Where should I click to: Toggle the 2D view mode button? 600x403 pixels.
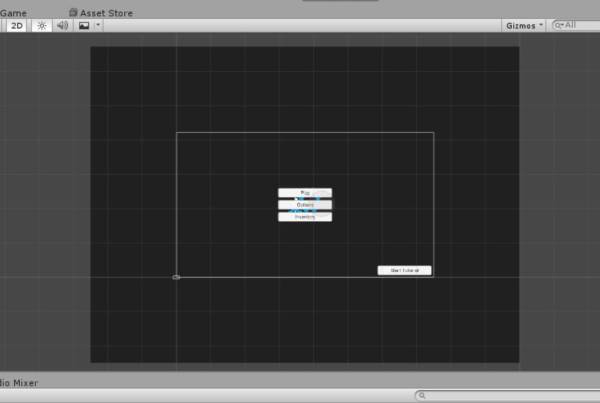click(x=17, y=25)
